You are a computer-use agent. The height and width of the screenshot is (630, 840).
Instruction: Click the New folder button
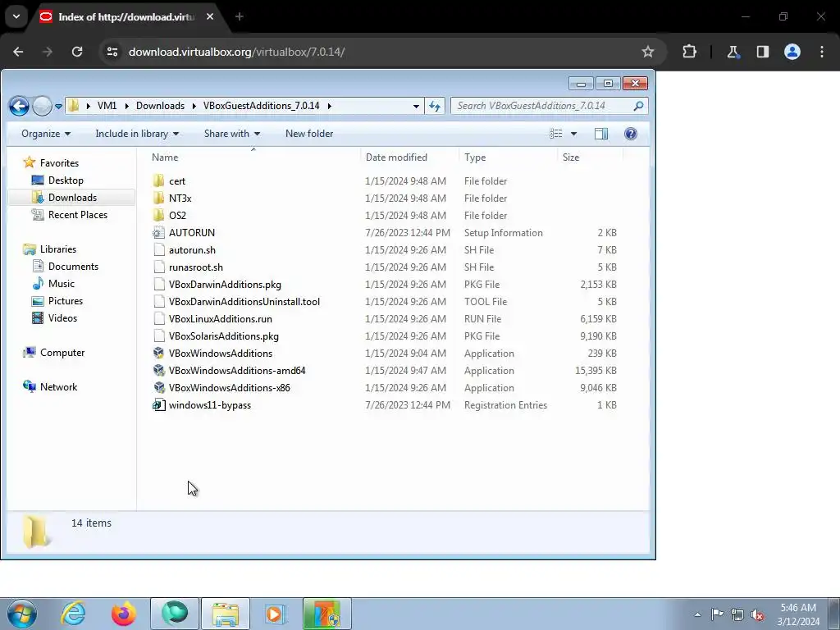(309, 134)
